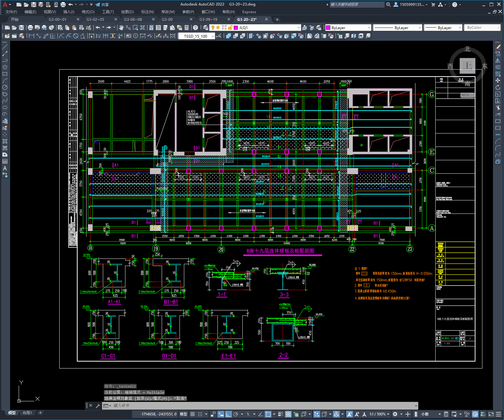This screenshot has height=420, width=504.
Task: Select the Linear Dimension tool
Action: [31, 36]
